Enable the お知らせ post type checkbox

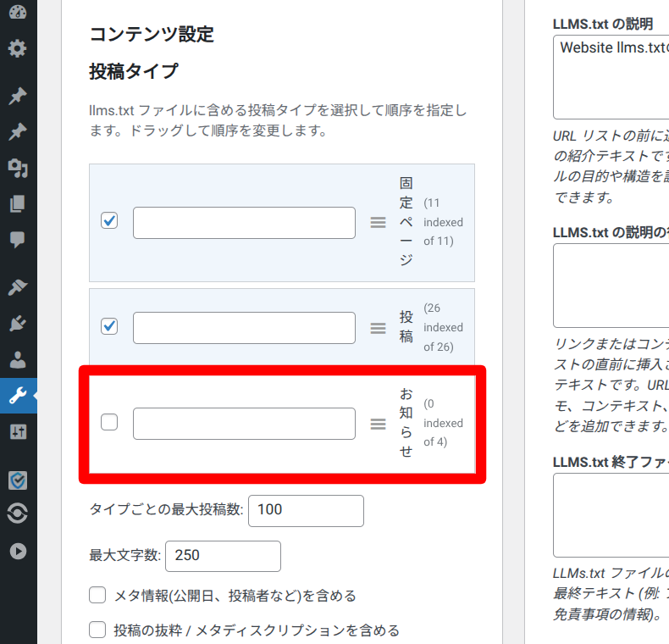click(109, 422)
